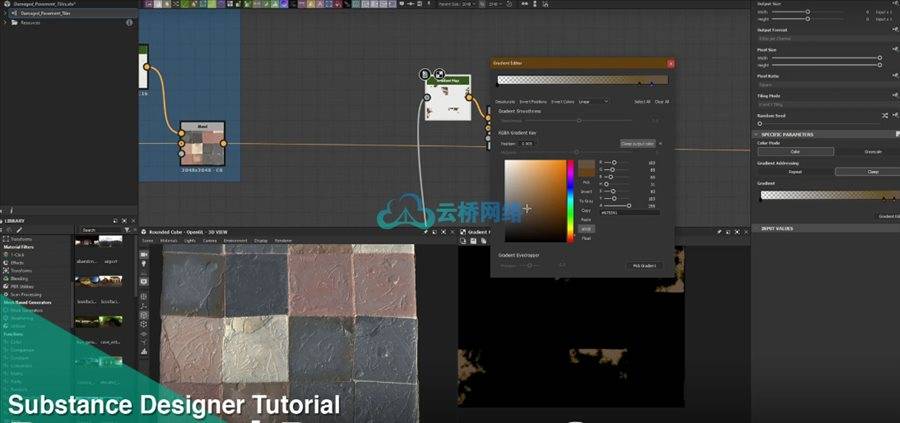Screen dimensions: 900x423
Task: Click the Position value field in Gradient Editor
Action: coord(527,143)
